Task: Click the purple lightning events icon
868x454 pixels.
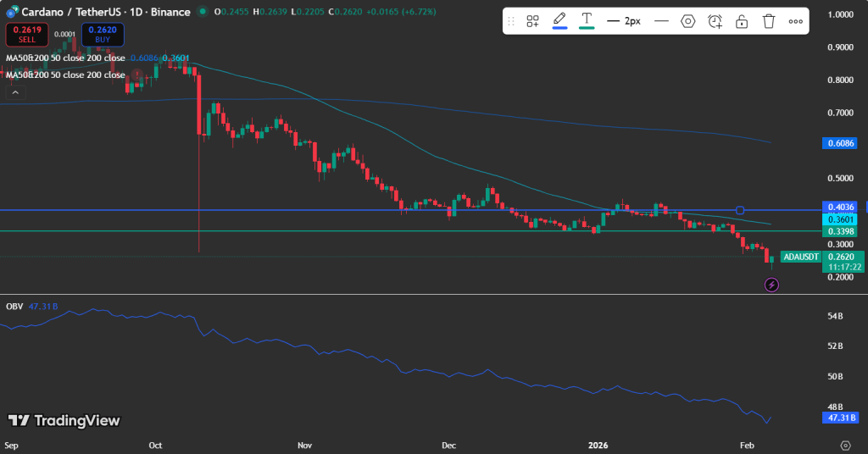Action: 771,285
